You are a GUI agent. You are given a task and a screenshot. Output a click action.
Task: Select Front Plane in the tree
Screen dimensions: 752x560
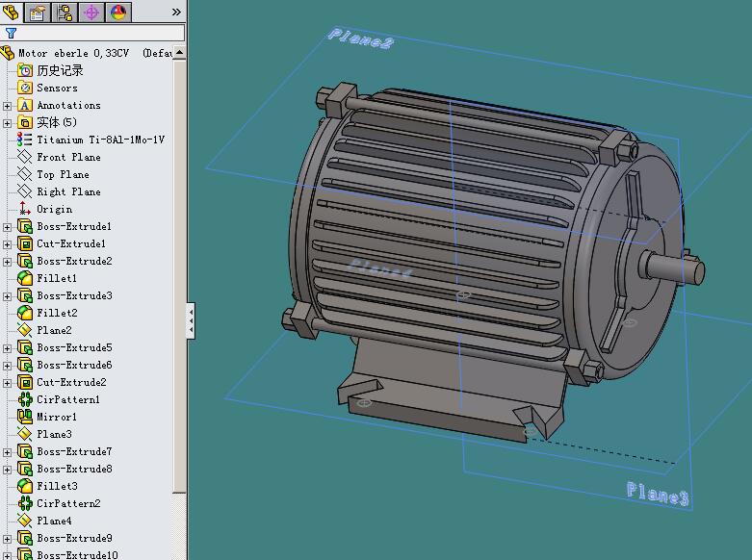(68, 157)
